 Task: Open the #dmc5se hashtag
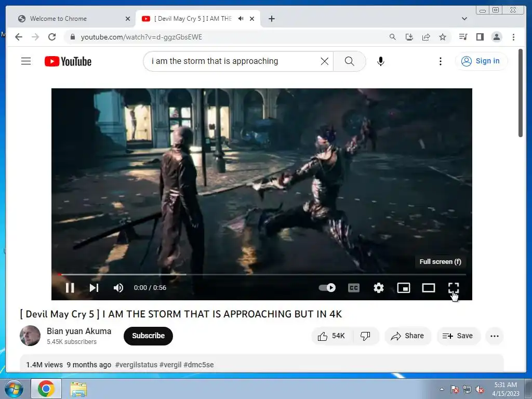(x=198, y=365)
